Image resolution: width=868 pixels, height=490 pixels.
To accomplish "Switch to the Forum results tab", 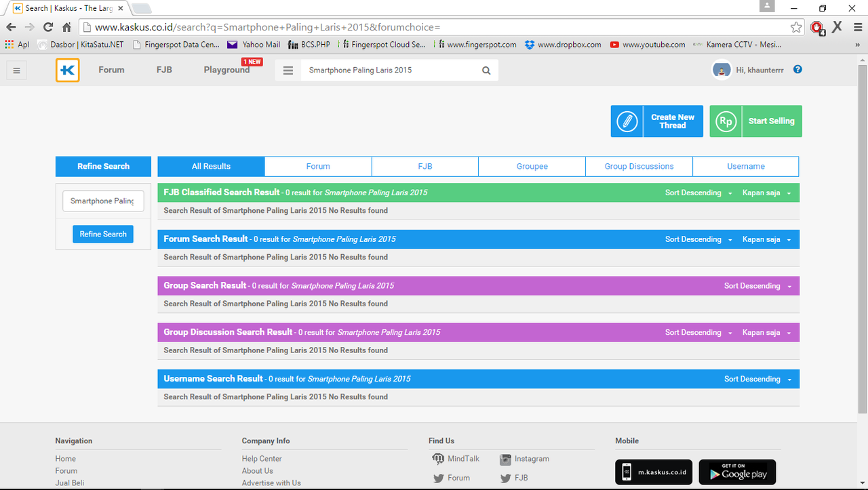I will click(x=318, y=166).
